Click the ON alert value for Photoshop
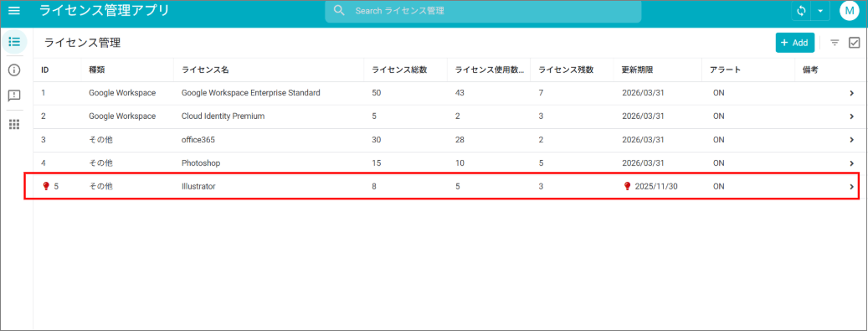This screenshot has height=331, width=868. click(x=718, y=163)
